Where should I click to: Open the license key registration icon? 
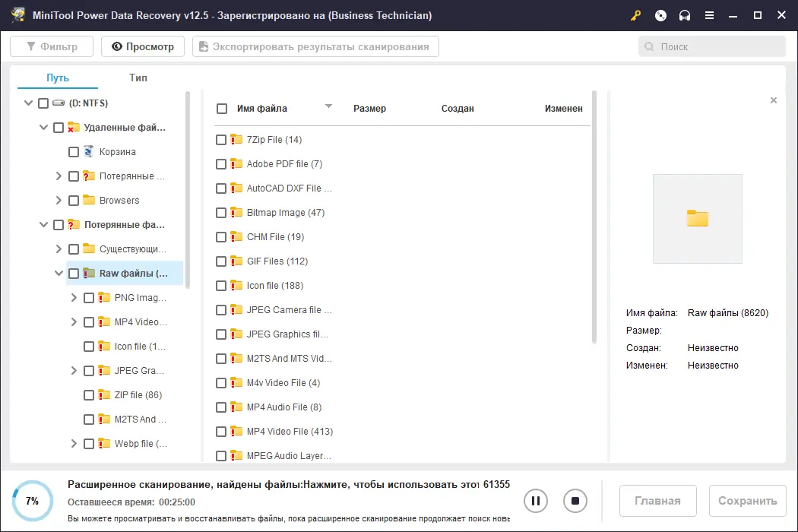(635, 15)
